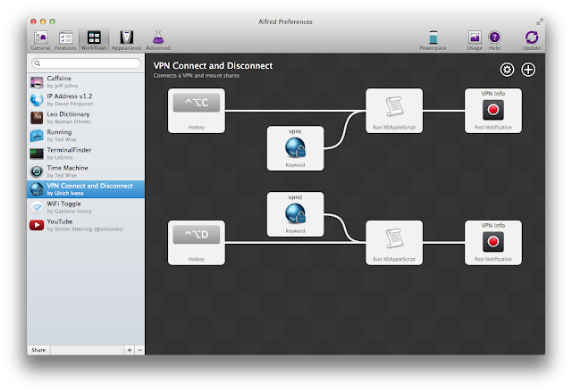Open the General preferences tab
The image size is (572, 392).
(x=40, y=40)
